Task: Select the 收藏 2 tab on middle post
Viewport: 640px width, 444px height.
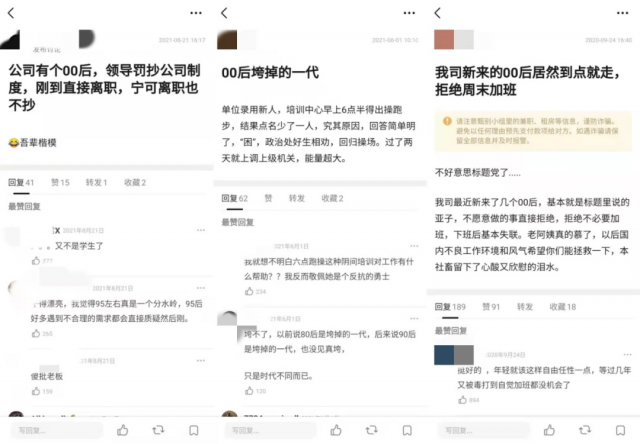Action: click(332, 198)
